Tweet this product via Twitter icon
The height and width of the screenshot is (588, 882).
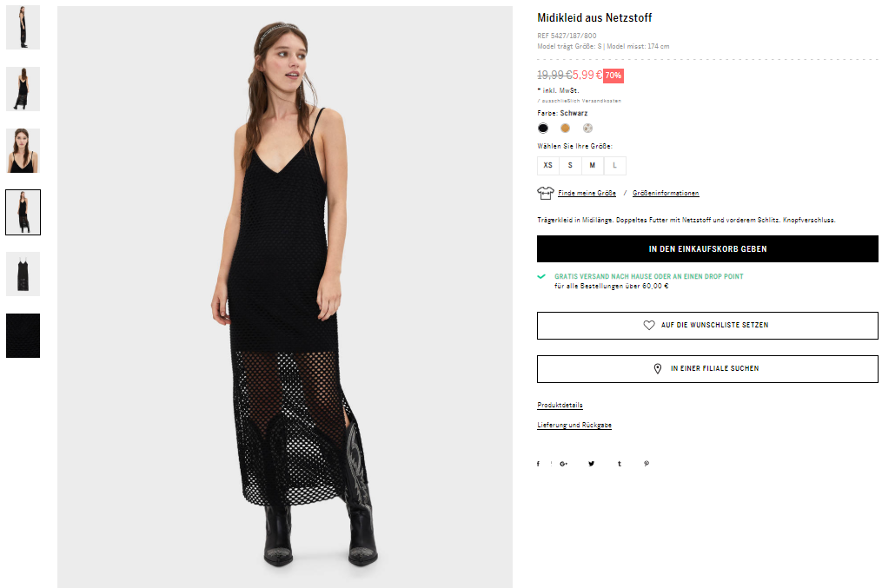click(591, 464)
